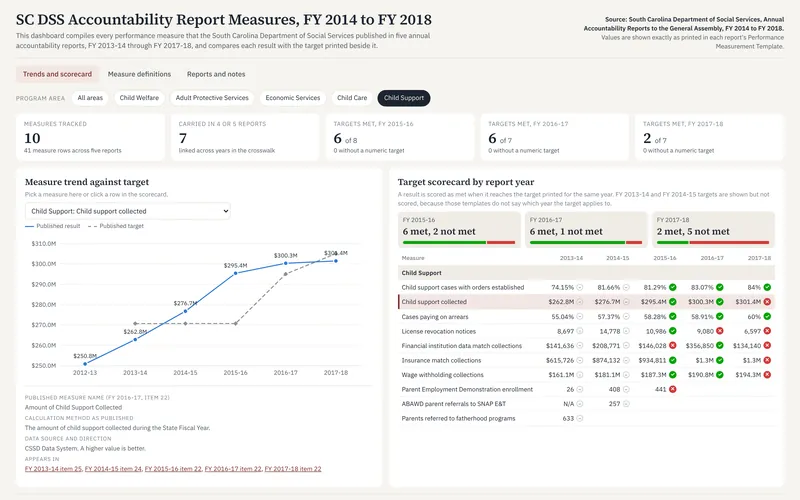800x500 pixels.
Task: Select the Insurance match collections row
Action: coord(586,360)
